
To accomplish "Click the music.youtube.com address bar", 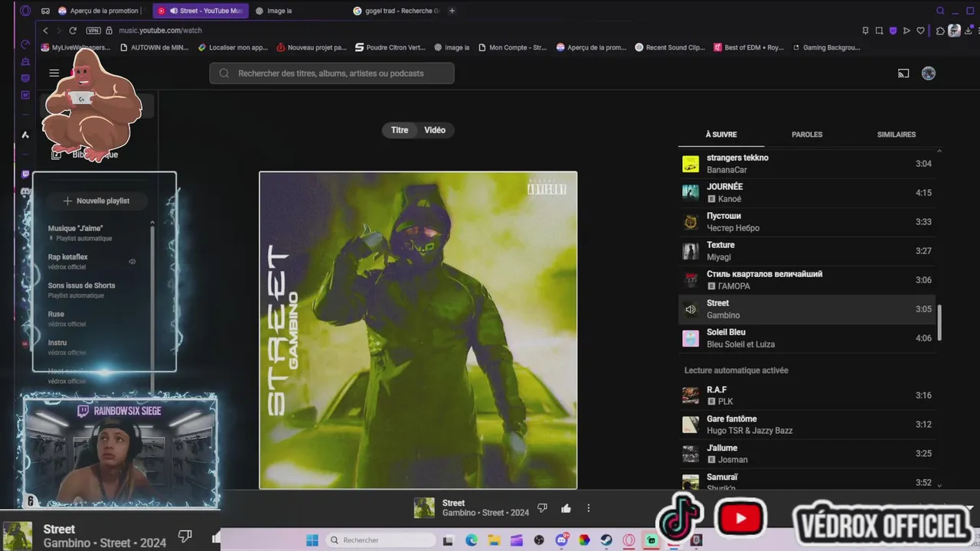I will point(160,31).
